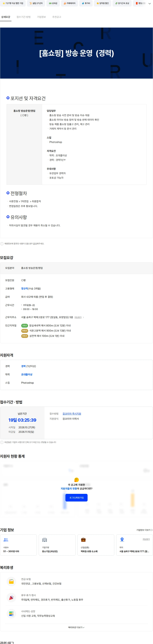Screen dimensions: 153x644
Task: Click the 사원수 people icon
Action: pyautogui.click(x=6, y=540)
